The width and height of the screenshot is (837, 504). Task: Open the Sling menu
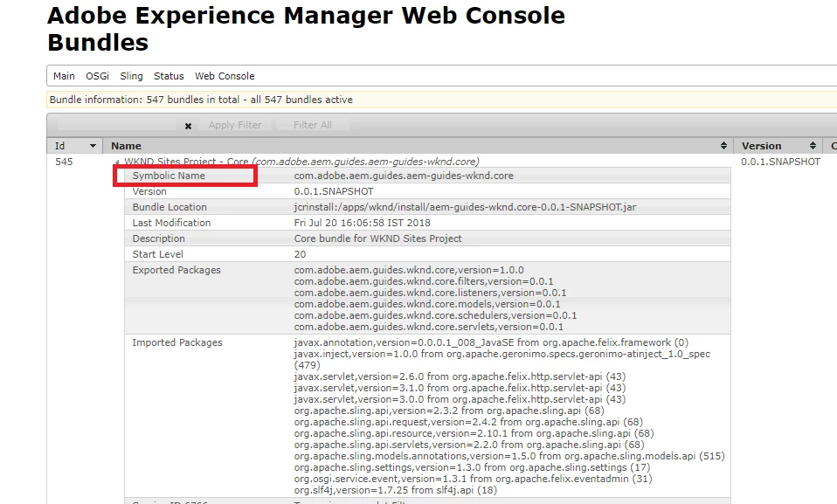(x=131, y=76)
